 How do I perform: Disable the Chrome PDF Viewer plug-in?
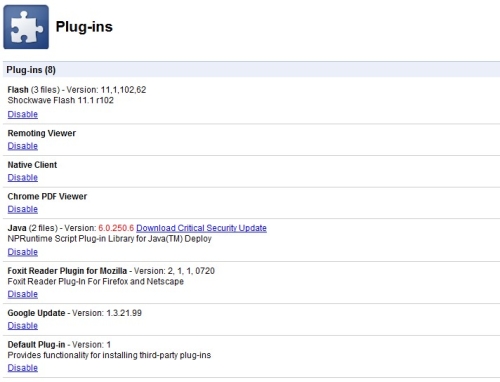click(23, 209)
